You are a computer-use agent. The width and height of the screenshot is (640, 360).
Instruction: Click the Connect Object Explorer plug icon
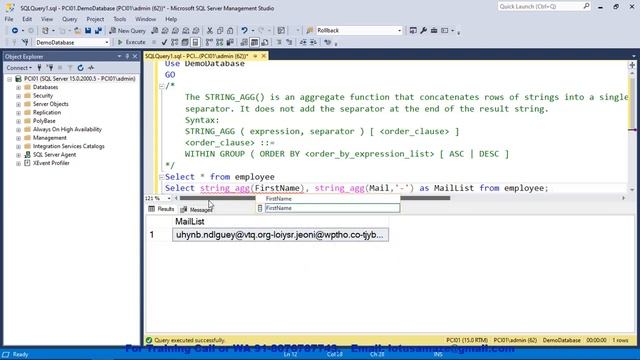pyautogui.click(x=40, y=68)
